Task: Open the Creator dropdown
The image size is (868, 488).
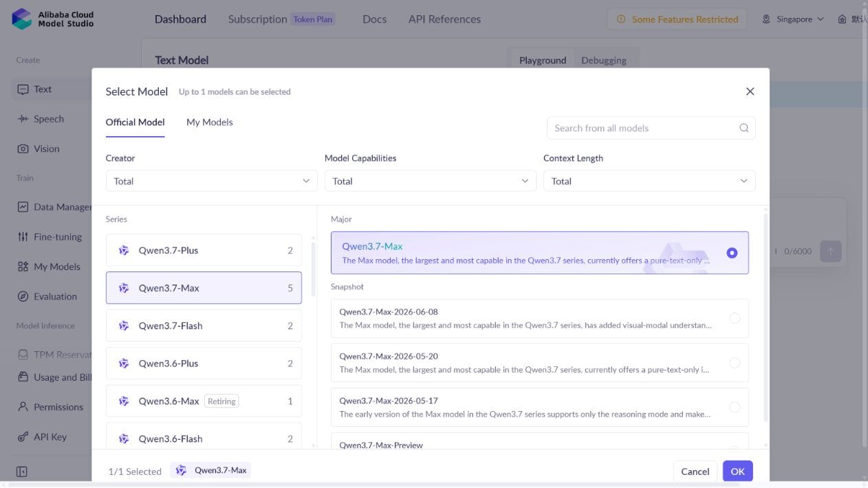Action: coord(211,181)
